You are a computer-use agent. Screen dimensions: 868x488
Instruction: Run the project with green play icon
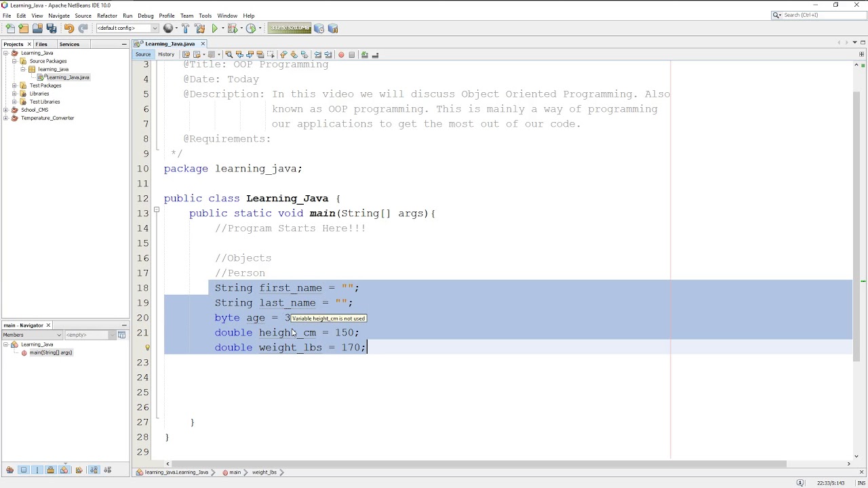pyautogui.click(x=215, y=28)
